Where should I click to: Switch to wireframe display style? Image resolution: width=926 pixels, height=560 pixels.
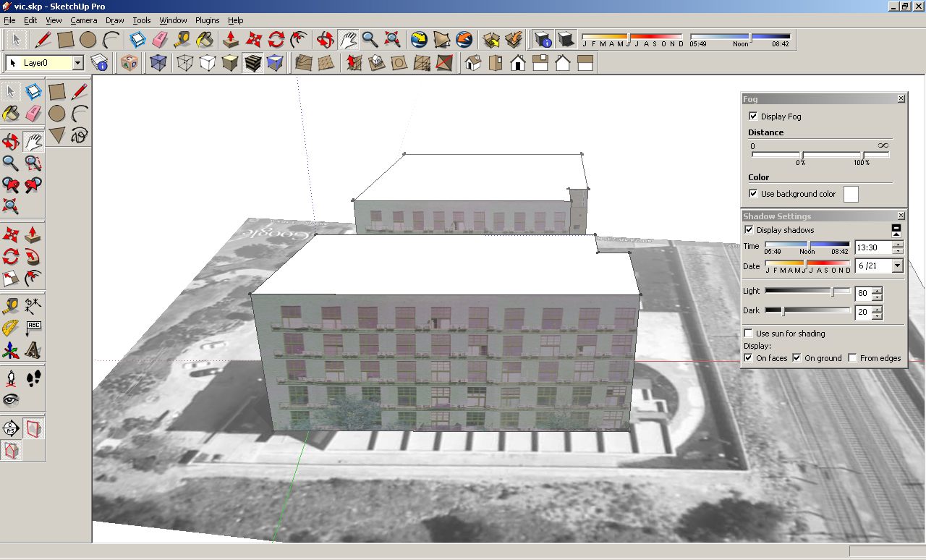point(184,63)
